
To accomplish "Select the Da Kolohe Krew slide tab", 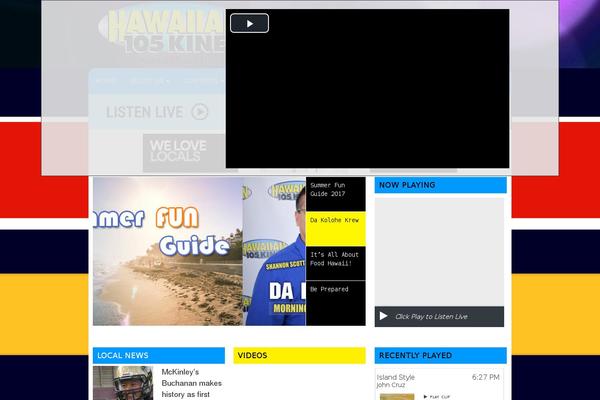I will 336,229.
